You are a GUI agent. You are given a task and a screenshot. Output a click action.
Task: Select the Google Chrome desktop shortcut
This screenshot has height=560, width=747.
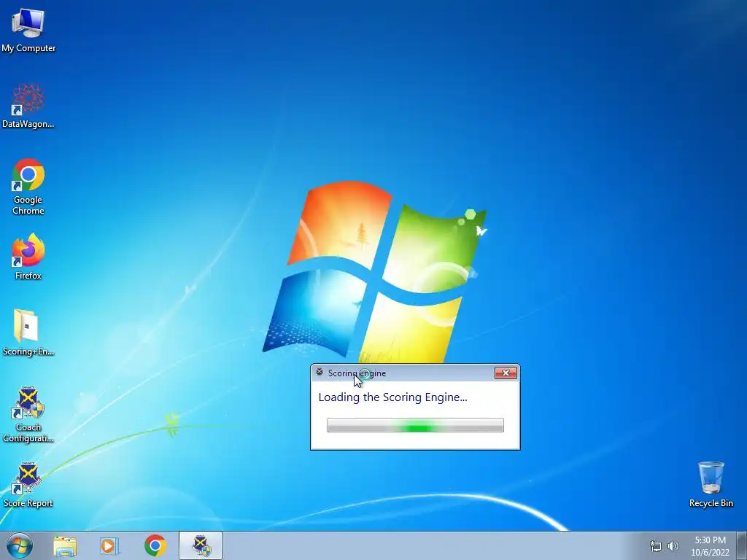pos(28,186)
